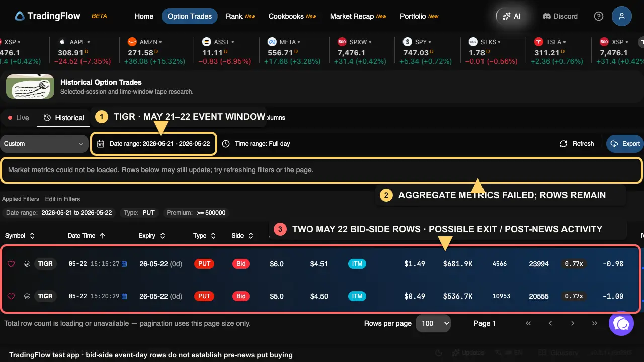This screenshot has width=644, height=362.
Task: Click the PUT badge in the $681.9K row
Action: point(204,264)
